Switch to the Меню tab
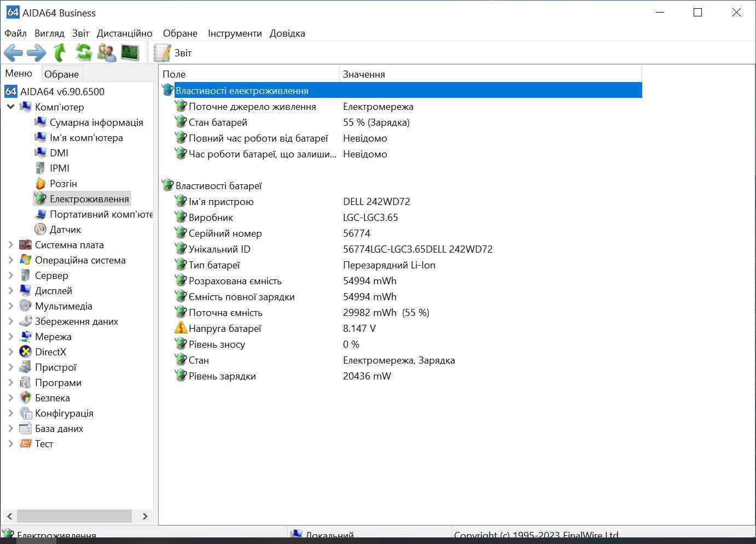756x544 pixels. (19, 73)
